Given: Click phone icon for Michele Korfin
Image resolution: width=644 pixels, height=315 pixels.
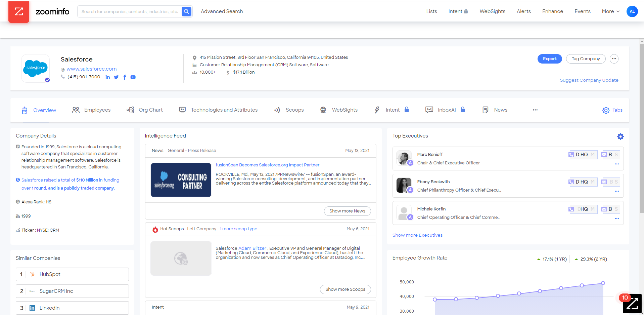Looking at the screenshot, I should pos(571,209).
